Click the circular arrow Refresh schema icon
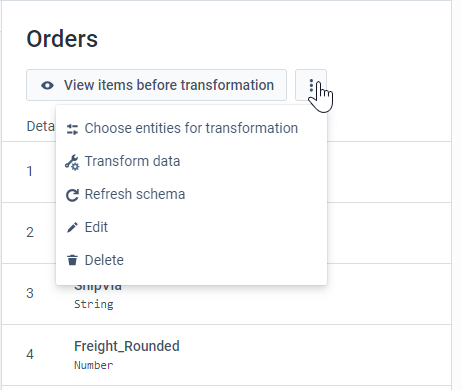 (x=72, y=195)
